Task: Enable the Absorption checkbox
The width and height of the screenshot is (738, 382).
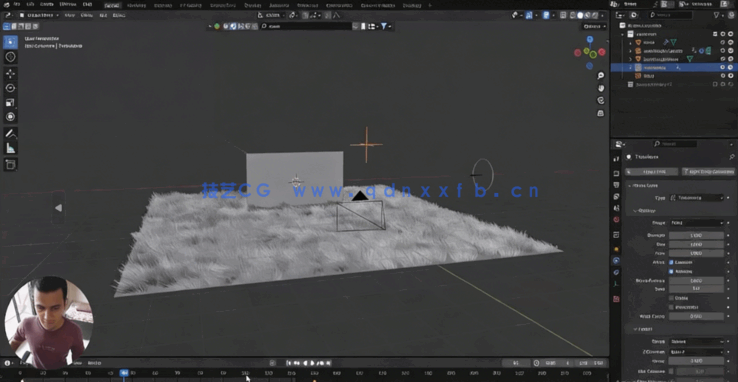Action: click(672, 307)
